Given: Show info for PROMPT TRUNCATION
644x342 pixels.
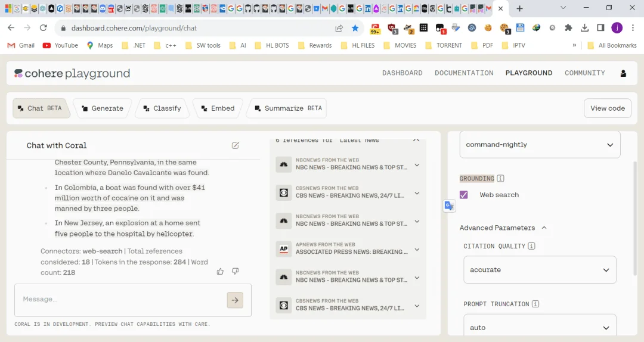Looking at the screenshot, I should 535,304.
